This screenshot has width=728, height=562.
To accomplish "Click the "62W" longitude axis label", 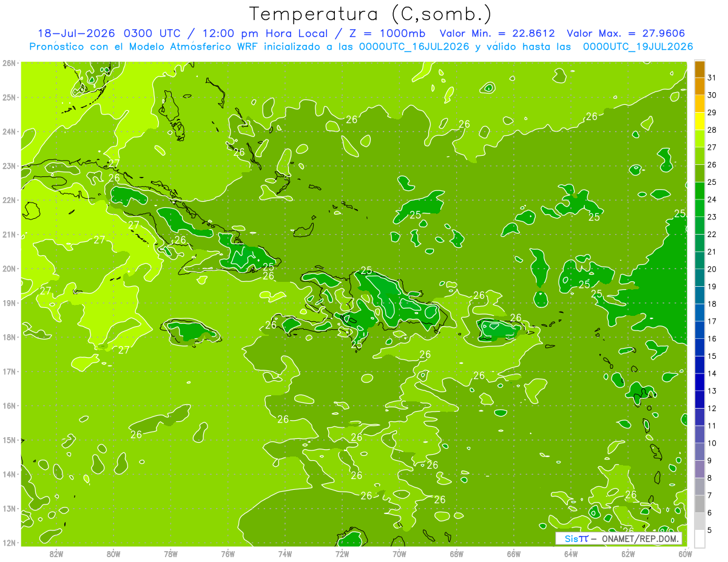I will (629, 554).
